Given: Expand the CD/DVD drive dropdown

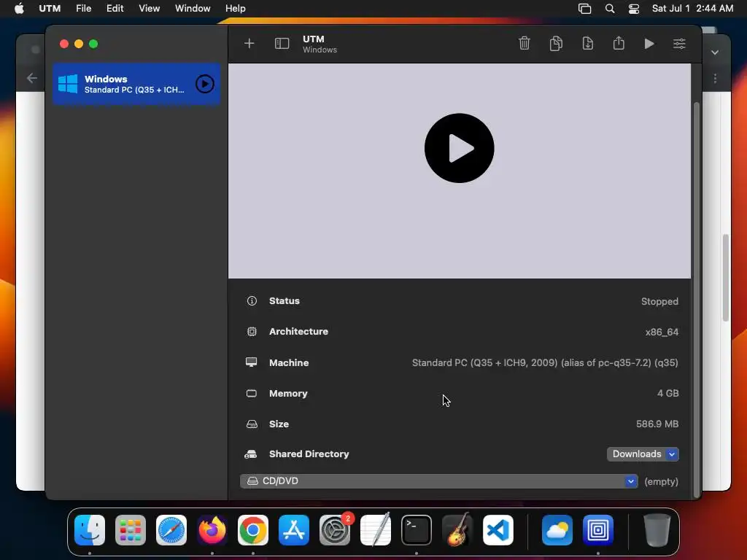Looking at the screenshot, I should 438,481.
